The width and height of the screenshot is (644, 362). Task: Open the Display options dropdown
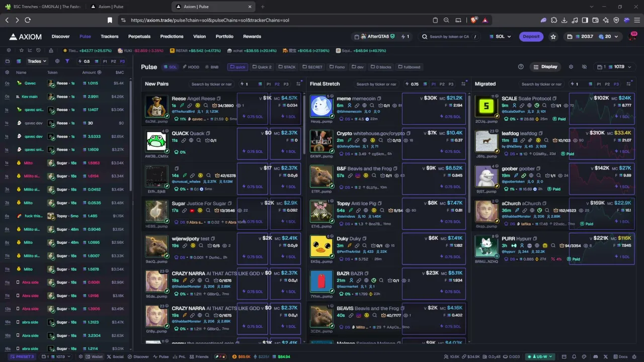coord(546,67)
